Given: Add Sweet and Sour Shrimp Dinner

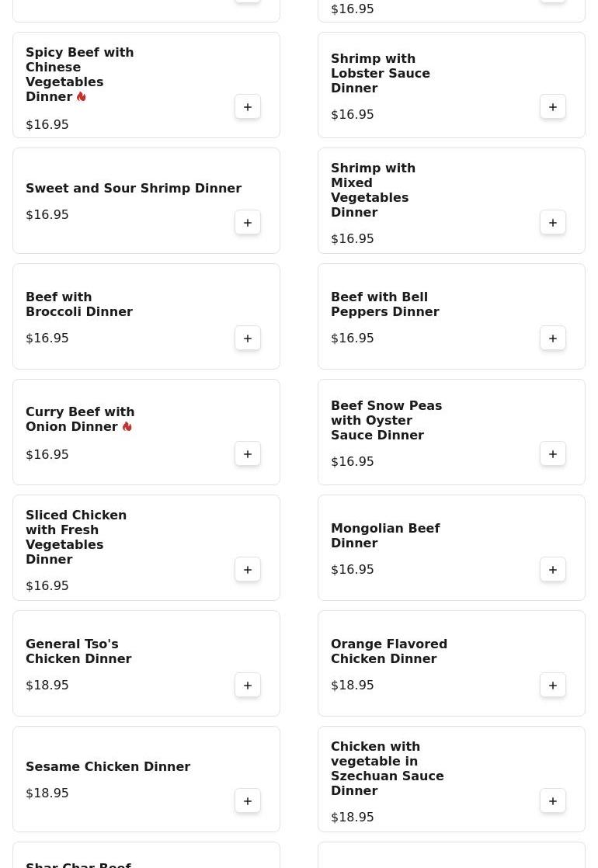Looking at the screenshot, I should pyautogui.click(x=248, y=223).
